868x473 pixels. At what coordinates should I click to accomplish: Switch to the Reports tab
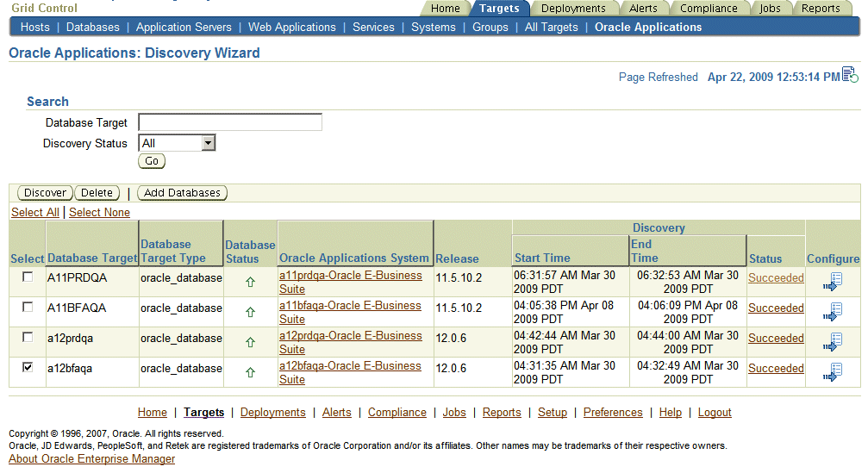[821, 9]
